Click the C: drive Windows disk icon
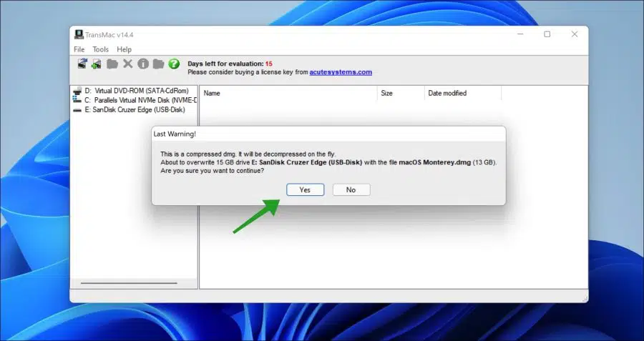644x341 pixels. [77, 99]
